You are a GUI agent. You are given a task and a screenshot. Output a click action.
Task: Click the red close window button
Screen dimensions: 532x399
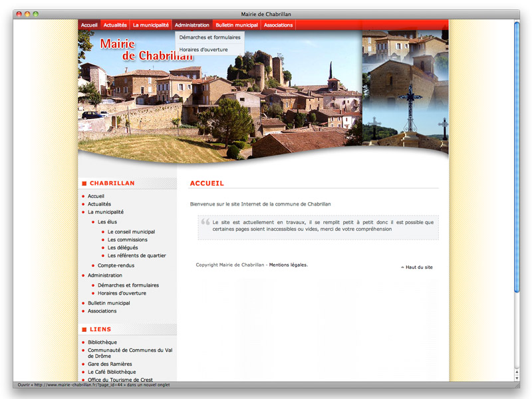[19, 14]
